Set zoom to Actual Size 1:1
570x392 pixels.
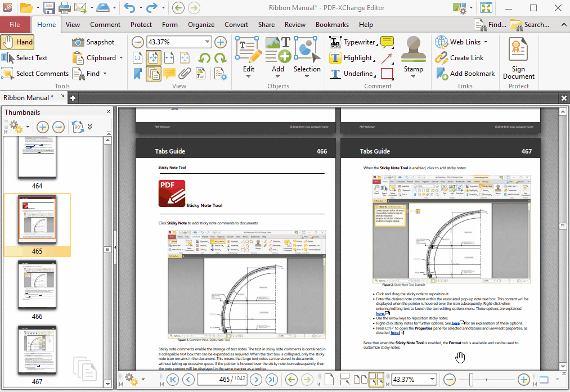tap(137, 58)
